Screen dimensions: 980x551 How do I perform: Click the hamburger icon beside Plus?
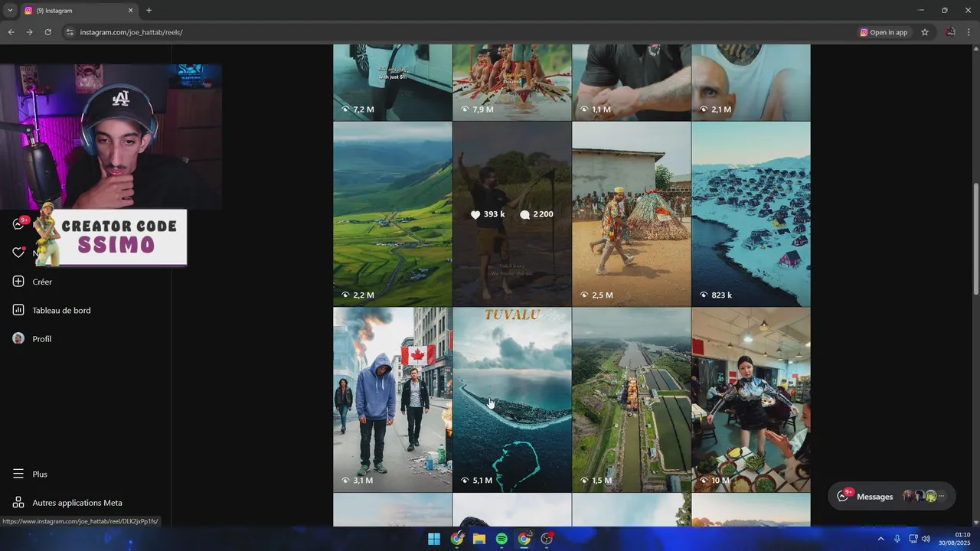[x=18, y=474]
